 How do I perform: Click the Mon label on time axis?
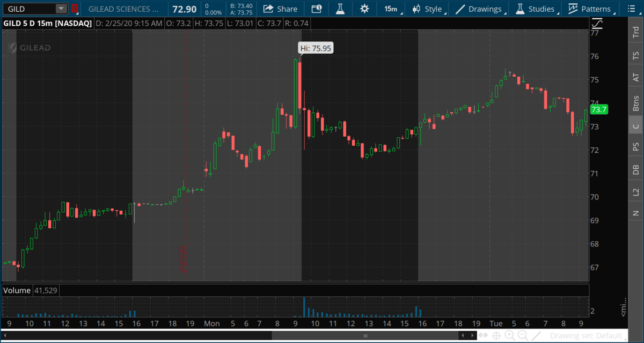pos(211,324)
